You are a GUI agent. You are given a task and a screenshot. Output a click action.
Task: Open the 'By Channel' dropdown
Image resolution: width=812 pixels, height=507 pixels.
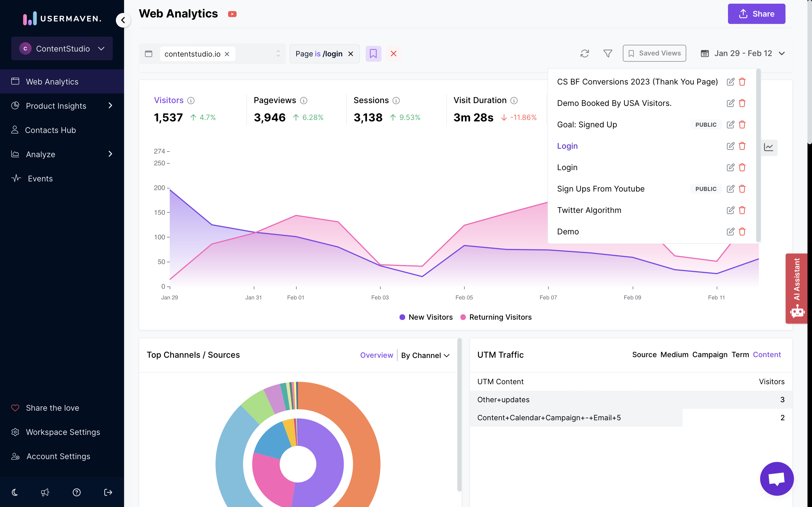[425, 355]
